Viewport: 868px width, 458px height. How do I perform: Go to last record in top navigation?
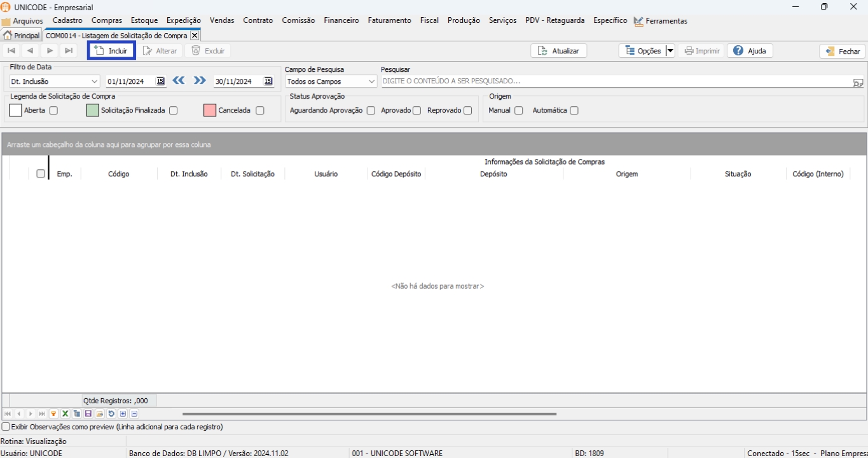click(69, 51)
